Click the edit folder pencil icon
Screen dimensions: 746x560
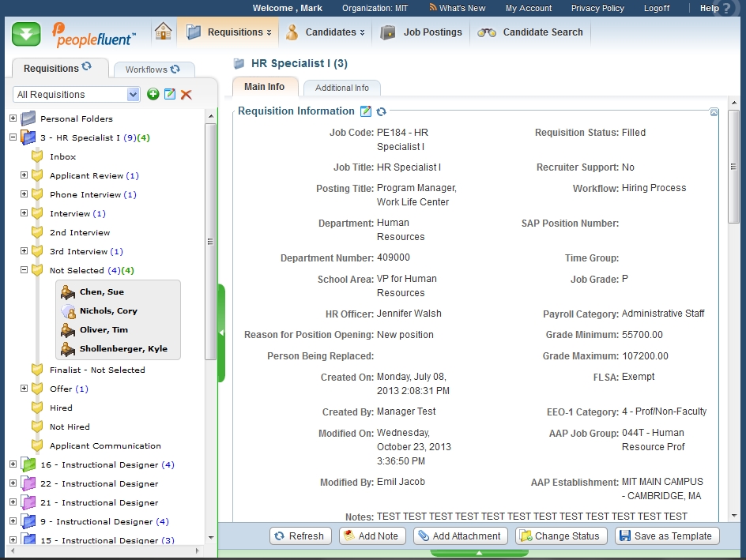pos(170,94)
